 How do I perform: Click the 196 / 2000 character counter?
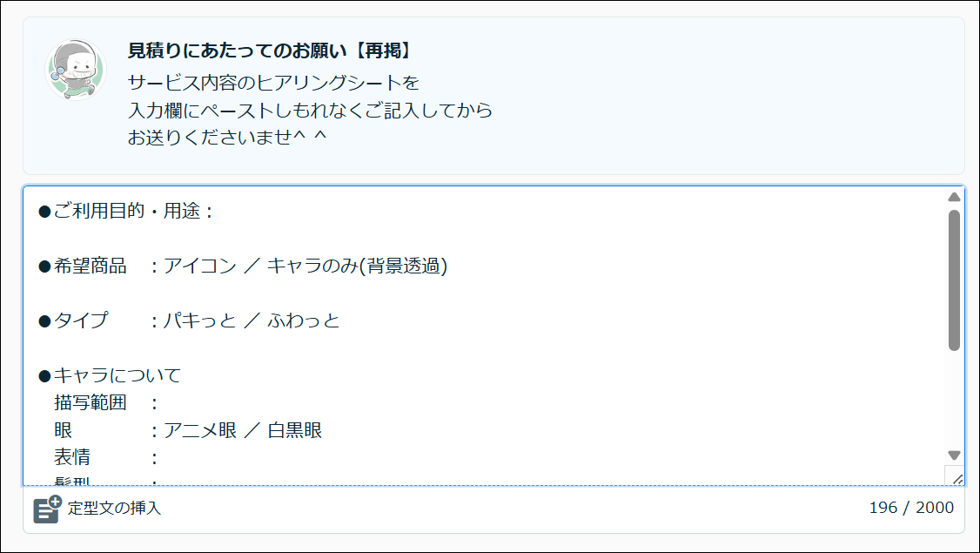911,508
